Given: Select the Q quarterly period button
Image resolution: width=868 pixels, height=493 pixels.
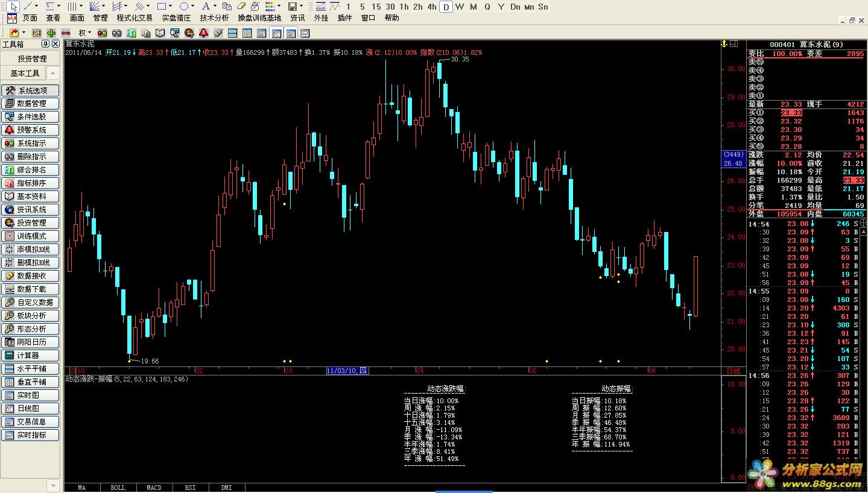Looking at the screenshot, I should pos(487,7).
